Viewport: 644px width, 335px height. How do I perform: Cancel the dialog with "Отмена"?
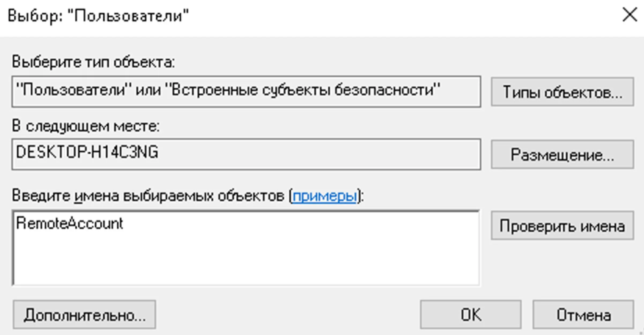click(583, 315)
